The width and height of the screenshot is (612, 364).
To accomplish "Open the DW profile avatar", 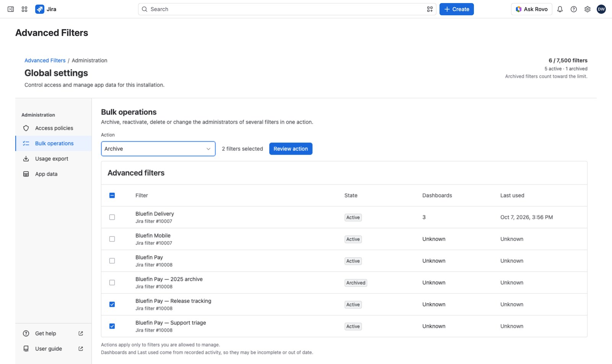I will coord(601,9).
